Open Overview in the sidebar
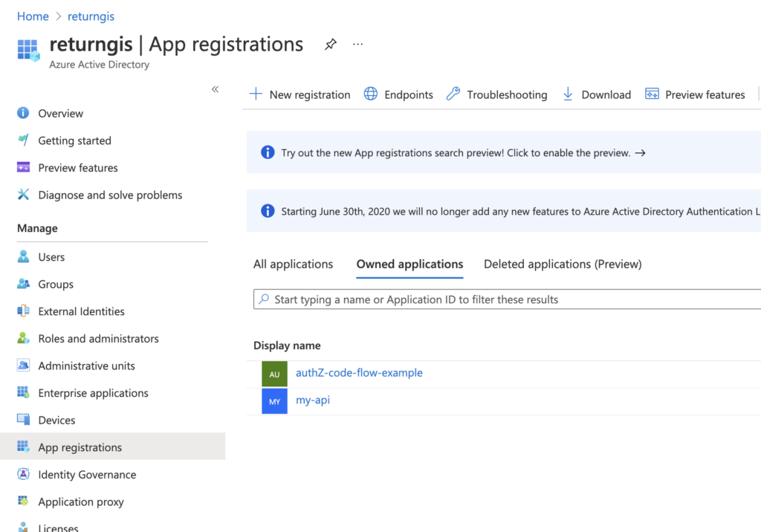This screenshot has width=761, height=532. (x=61, y=113)
